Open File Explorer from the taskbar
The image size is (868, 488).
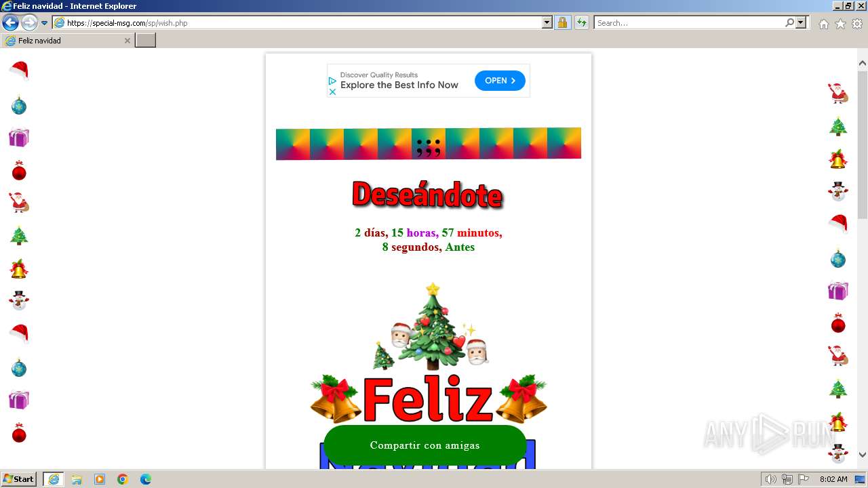77,479
